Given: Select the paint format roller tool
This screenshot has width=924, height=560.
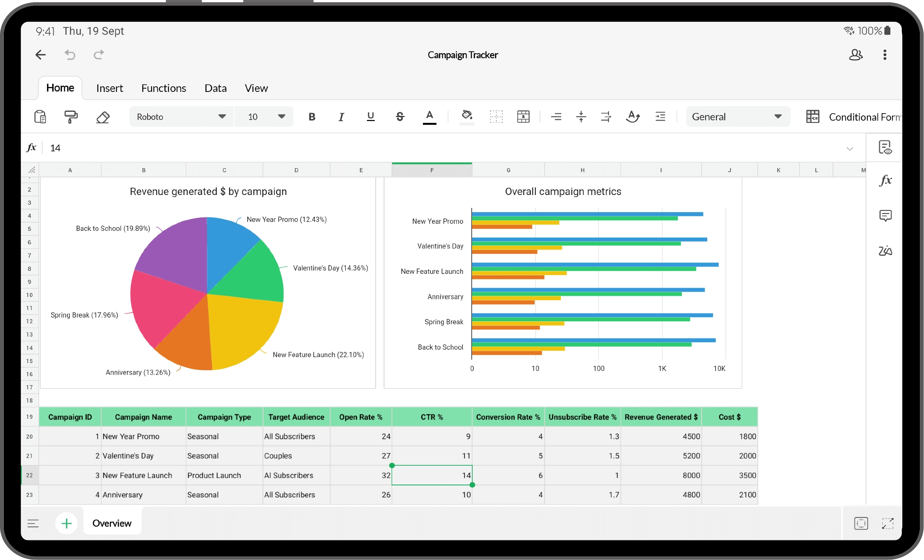Looking at the screenshot, I should 71,117.
